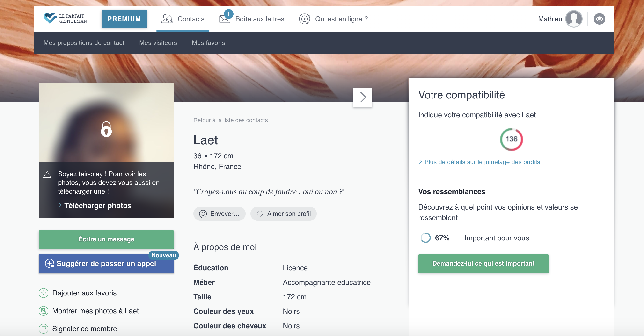Open 'Mes favoris' tab

tap(208, 43)
